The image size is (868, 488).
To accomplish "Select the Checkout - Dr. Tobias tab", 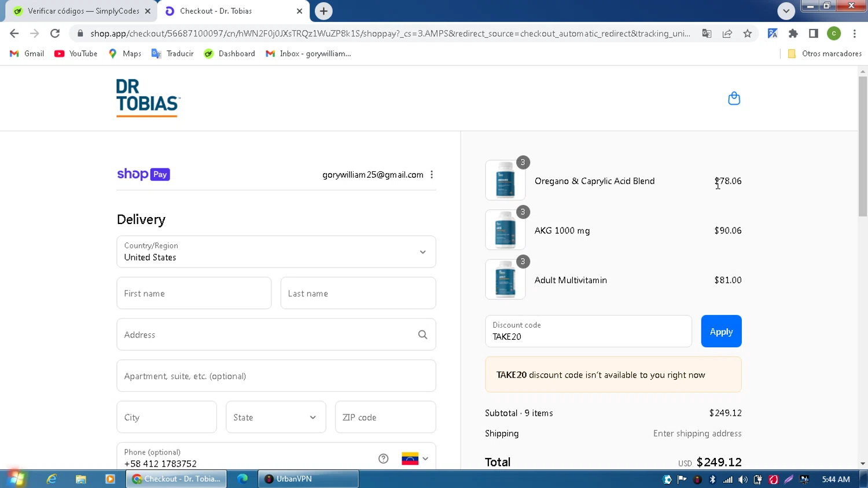I will pyautogui.click(x=234, y=11).
